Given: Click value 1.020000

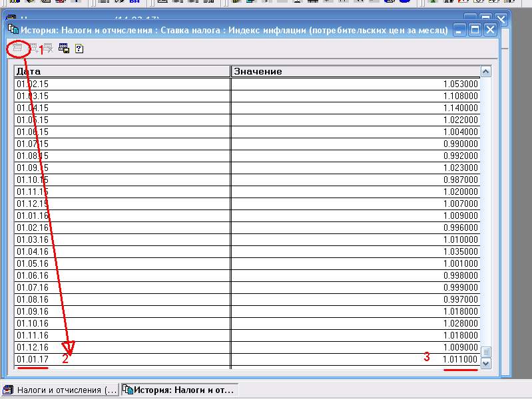Looking at the screenshot, I should coord(460,192).
